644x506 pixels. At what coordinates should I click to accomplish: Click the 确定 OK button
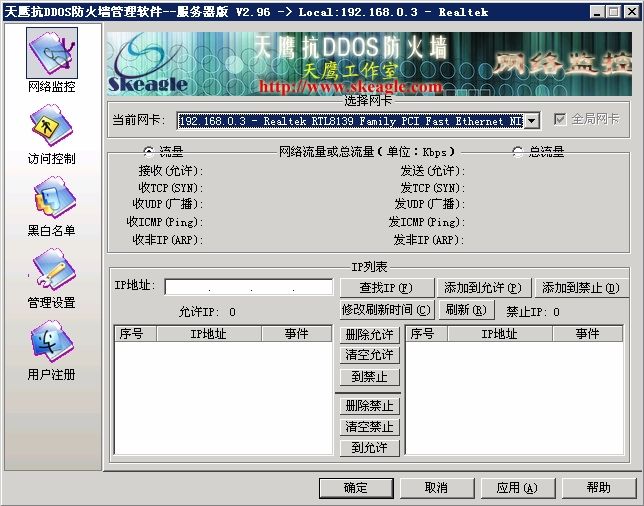pyautogui.click(x=356, y=488)
